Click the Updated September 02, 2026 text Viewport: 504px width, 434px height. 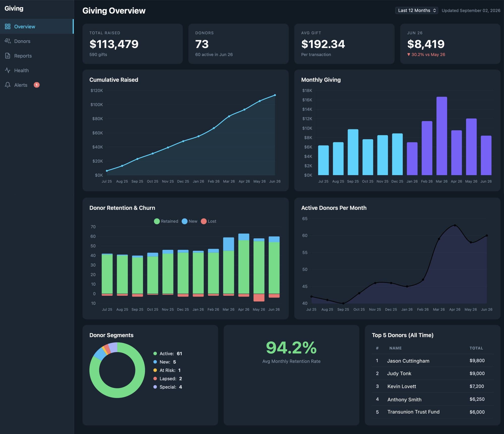tap(471, 11)
